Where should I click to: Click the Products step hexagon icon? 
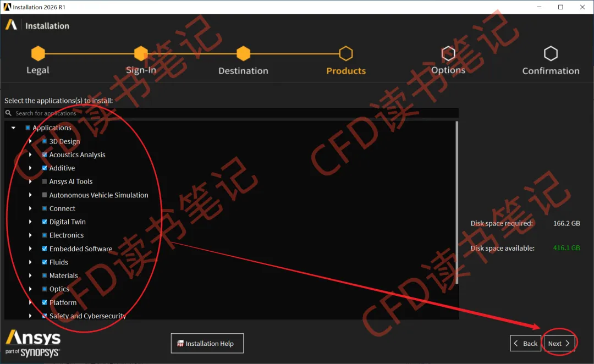coord(346,53)
